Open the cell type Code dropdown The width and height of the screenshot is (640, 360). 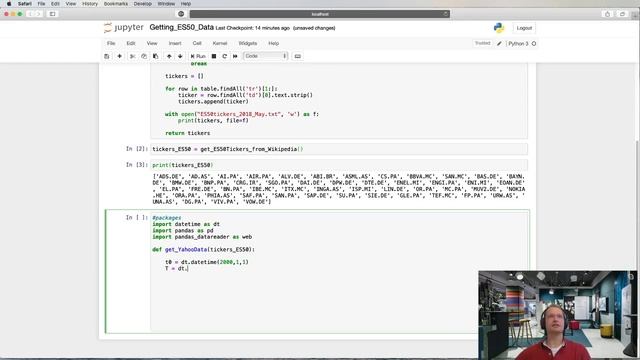point(265,56)
